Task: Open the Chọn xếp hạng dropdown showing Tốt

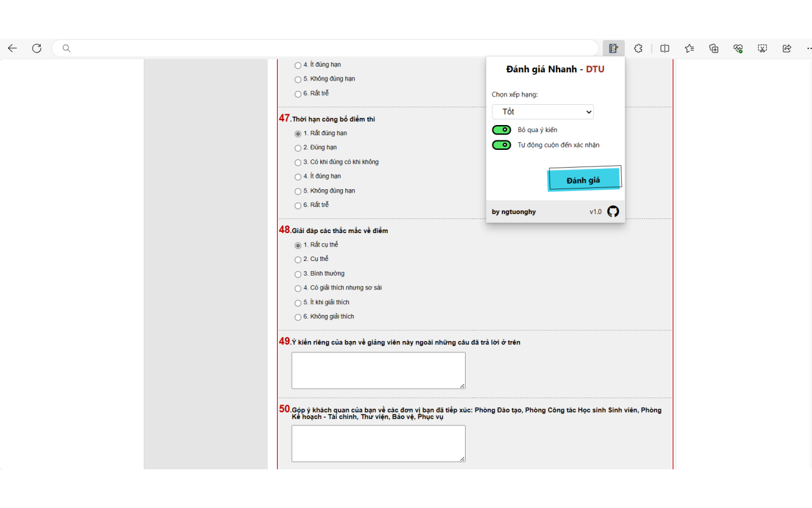Action: point(543,112)
